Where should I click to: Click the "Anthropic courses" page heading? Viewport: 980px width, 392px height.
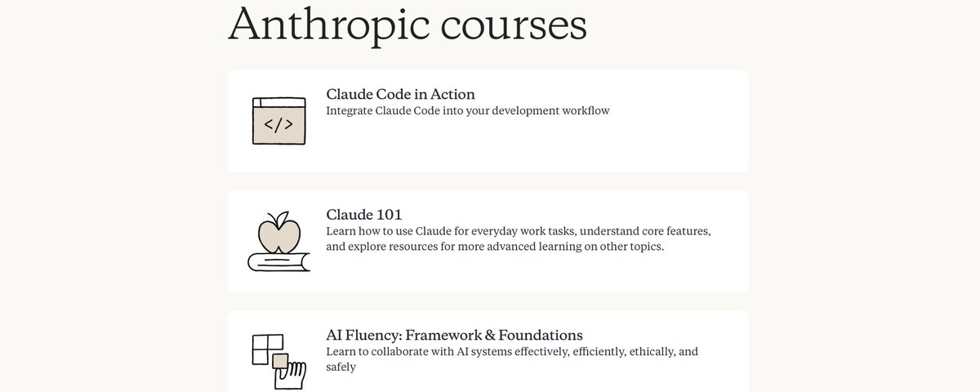click(407, 23)
